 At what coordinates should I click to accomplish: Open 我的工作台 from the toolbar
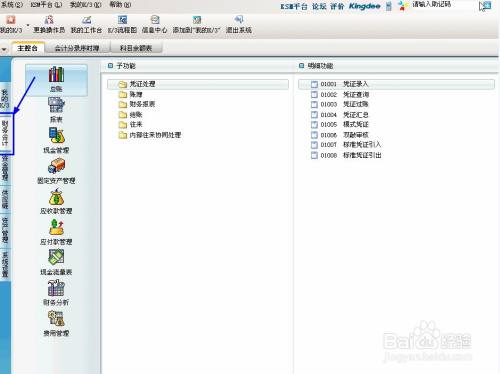86,24
